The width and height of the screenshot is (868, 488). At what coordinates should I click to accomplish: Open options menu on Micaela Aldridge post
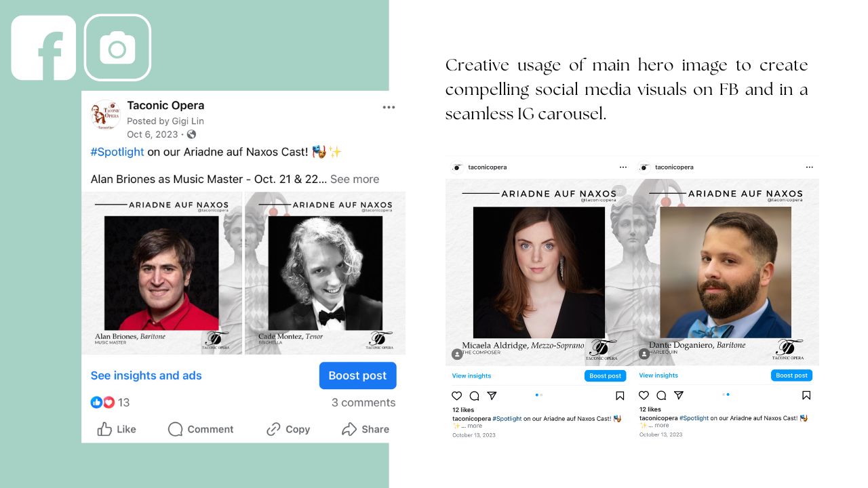pos(623,167)
